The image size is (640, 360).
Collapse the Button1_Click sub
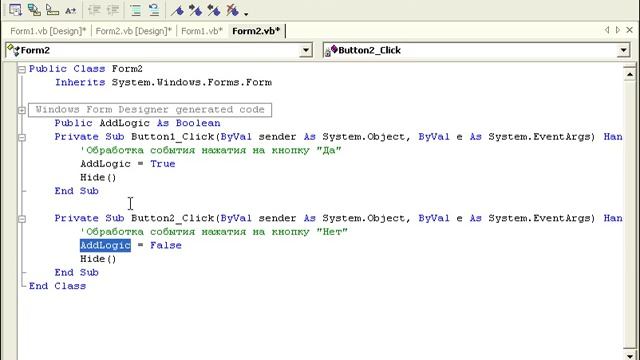[x=22, y=137]
